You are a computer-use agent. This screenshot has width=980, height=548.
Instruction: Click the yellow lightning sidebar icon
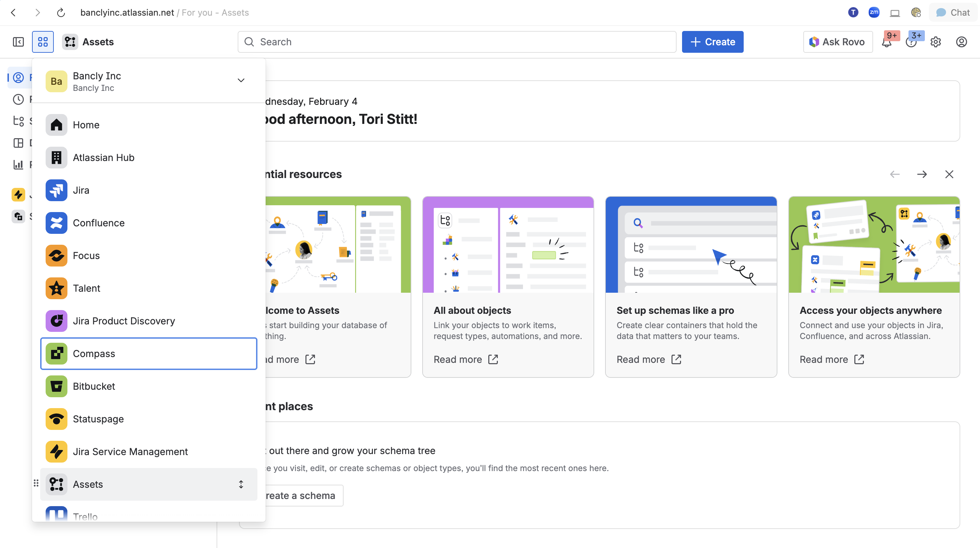[18, 195]
